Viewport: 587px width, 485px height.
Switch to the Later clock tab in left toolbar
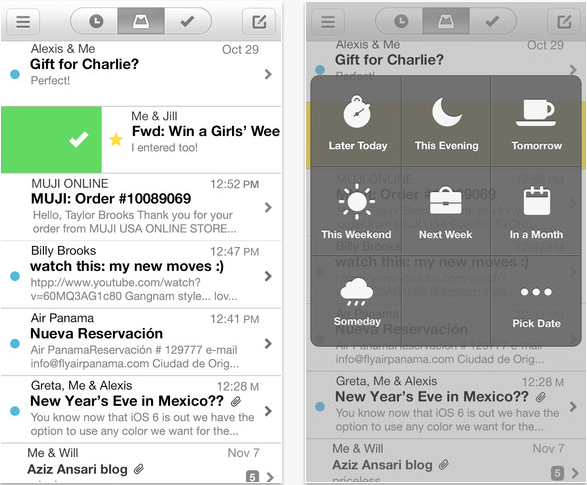tap(96, 21)
